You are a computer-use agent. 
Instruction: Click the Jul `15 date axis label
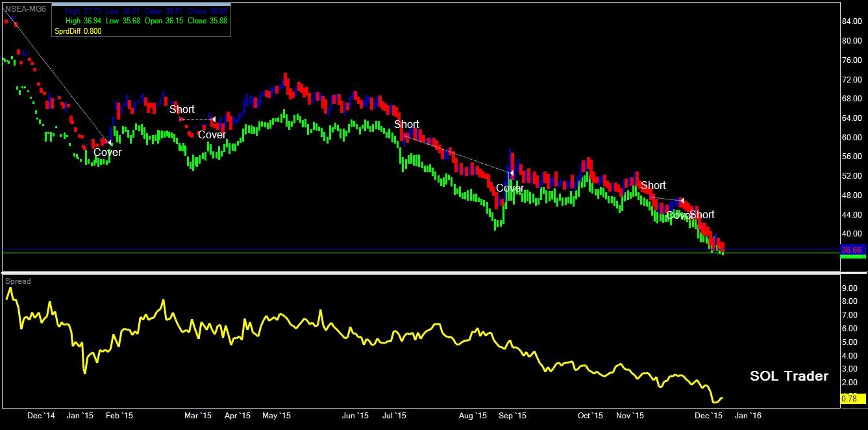[x=394, y=415]
